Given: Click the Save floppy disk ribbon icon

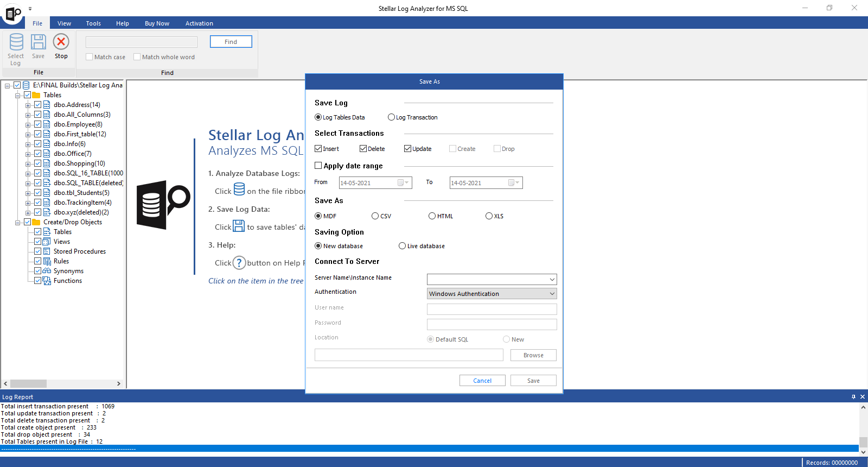Looking at the screenshot, I should click(x=38, y=42).
